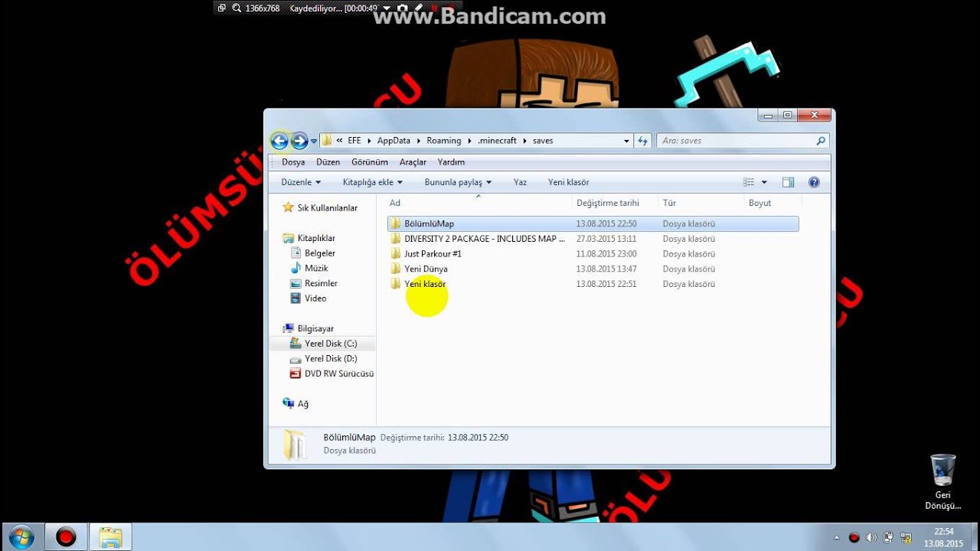Open the Windows Start button
The height and width of the screenshot is (551, 980).
tap(21, 537)
